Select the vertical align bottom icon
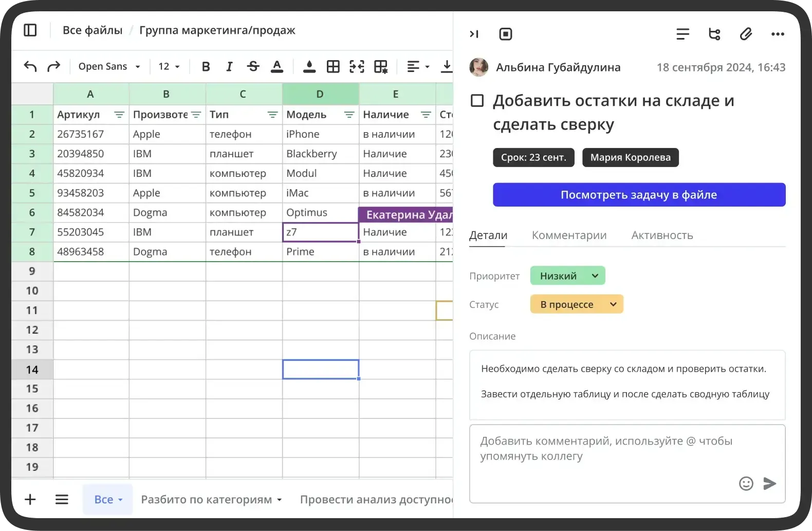Screen dimensions: 812x531 pos(447,66)
